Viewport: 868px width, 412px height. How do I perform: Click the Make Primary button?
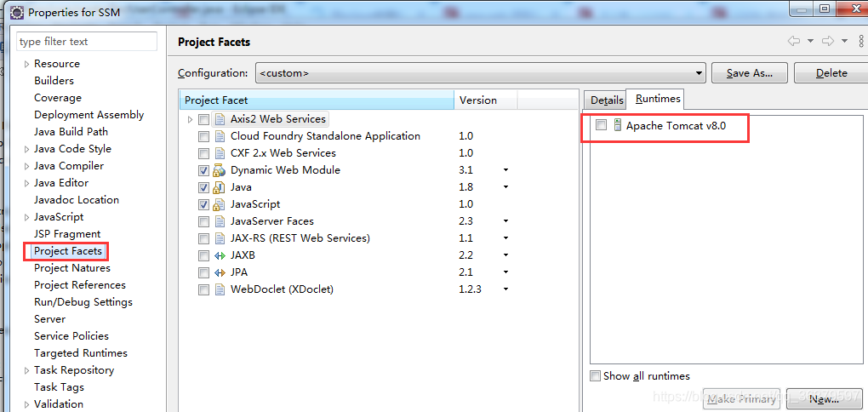coord(742,398)
